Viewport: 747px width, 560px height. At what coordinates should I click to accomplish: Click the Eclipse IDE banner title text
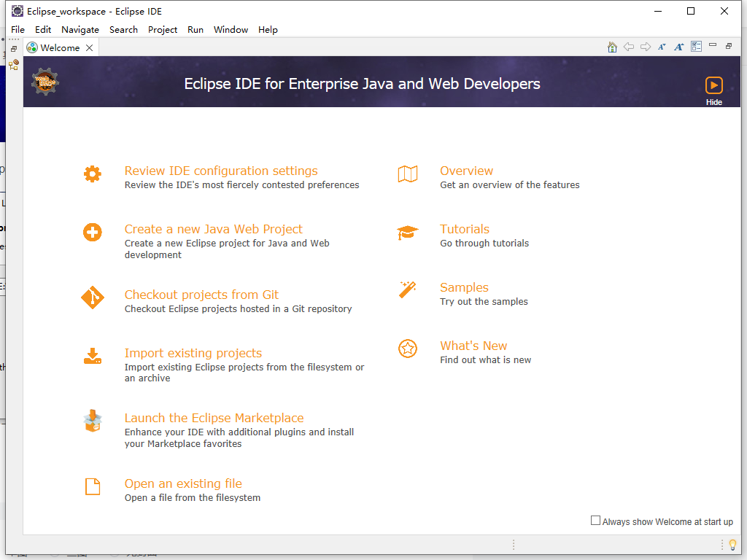tap(362, 84)
